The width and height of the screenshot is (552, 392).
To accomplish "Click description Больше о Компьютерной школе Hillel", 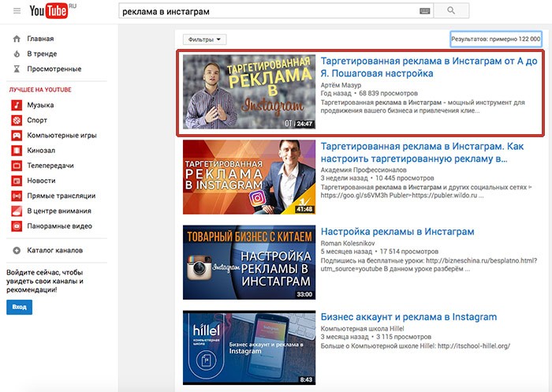I will pyautogui.click(x=415, y=346).
